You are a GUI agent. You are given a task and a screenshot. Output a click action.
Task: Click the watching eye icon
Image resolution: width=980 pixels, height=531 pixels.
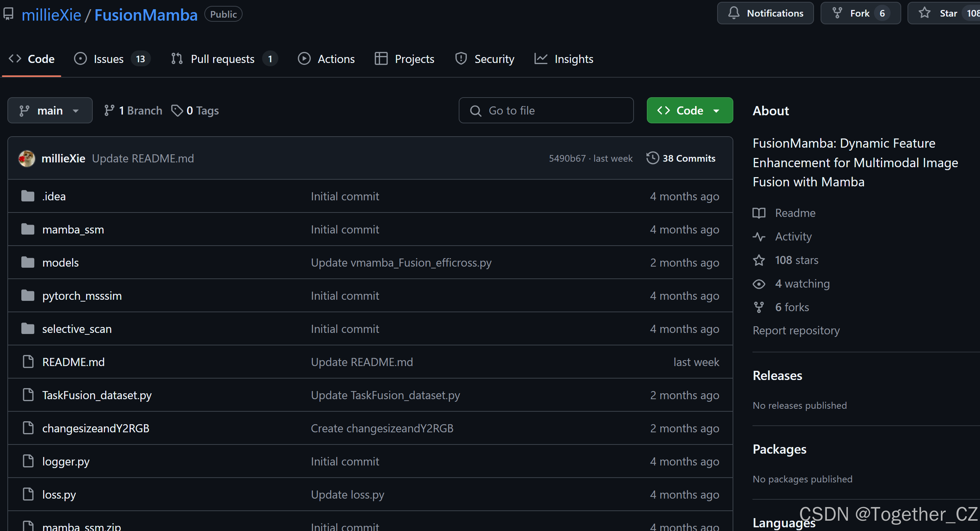coord(759,284)
